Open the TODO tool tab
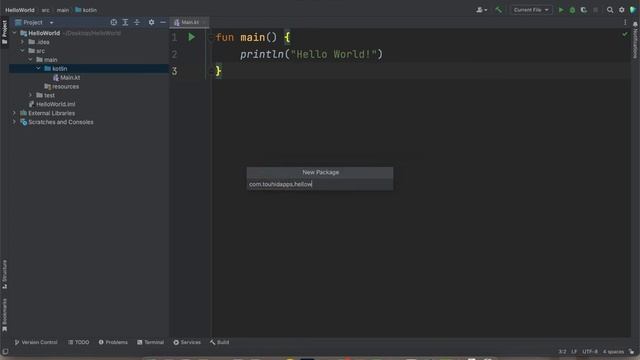The image size is (640, 360). click(x=79, y=342)
